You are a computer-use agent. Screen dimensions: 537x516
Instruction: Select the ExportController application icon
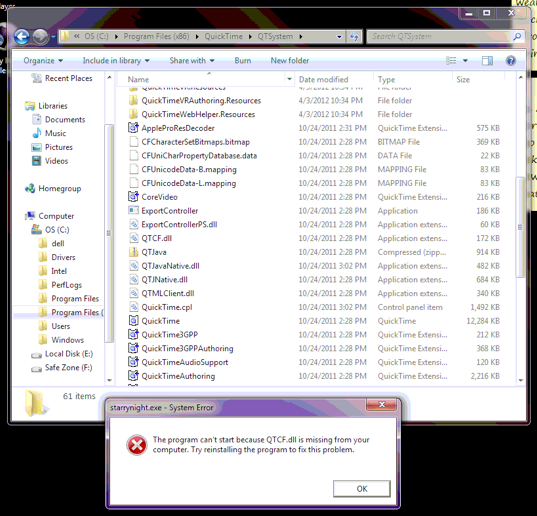pyautogui.click(x=133, y=210)
